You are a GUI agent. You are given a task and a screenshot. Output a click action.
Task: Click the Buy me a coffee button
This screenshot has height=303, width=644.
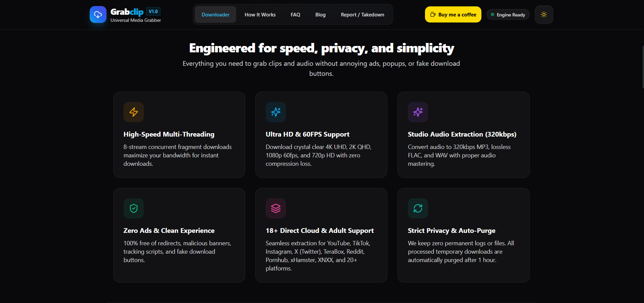point(453,14)
